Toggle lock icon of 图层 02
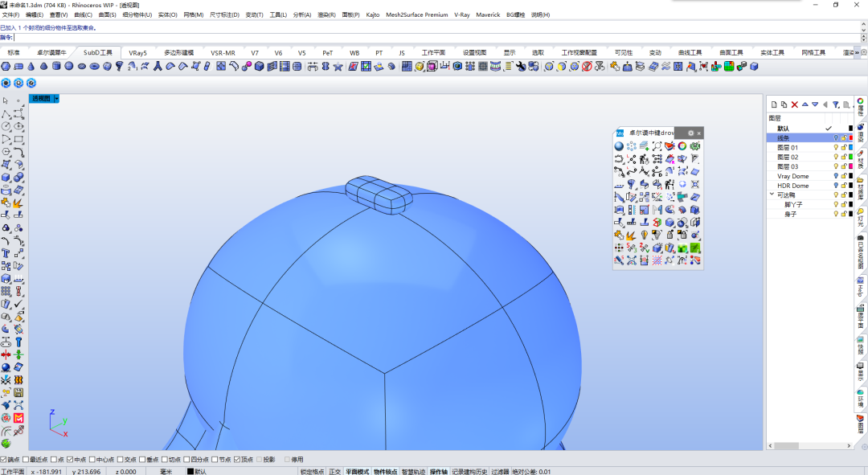 coord(844,158)
